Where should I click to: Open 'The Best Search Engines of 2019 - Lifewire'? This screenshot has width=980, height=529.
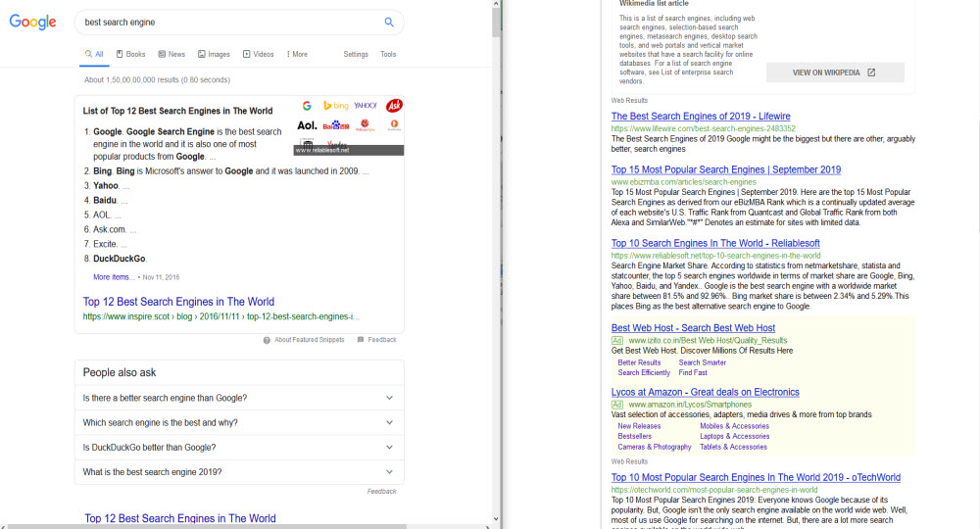[701, 117]
